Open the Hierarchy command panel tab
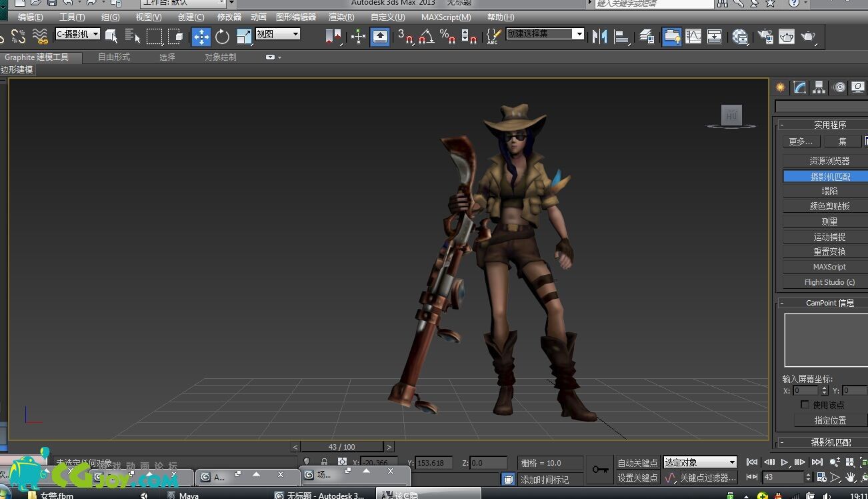 tap(819, 87)
